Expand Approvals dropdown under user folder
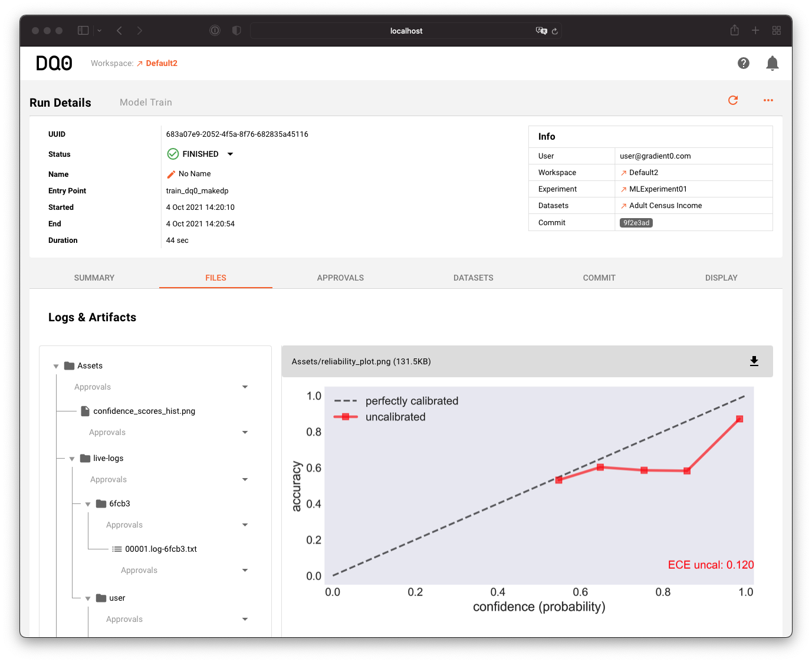The width and height of the screenshot is (812, 662). coord(245,619)
